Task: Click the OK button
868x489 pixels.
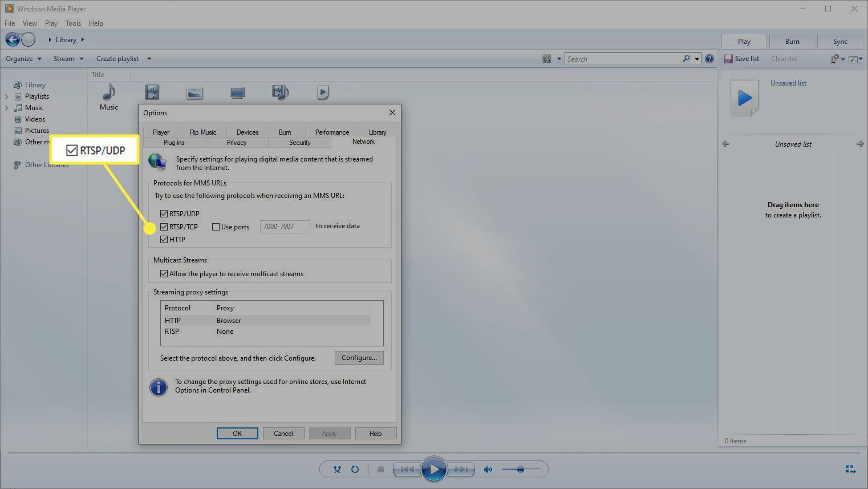Action: (x=237, y=434)
